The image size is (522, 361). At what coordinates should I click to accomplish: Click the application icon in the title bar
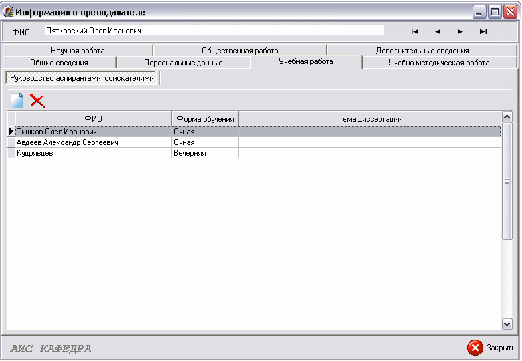[x=8, y=12]
